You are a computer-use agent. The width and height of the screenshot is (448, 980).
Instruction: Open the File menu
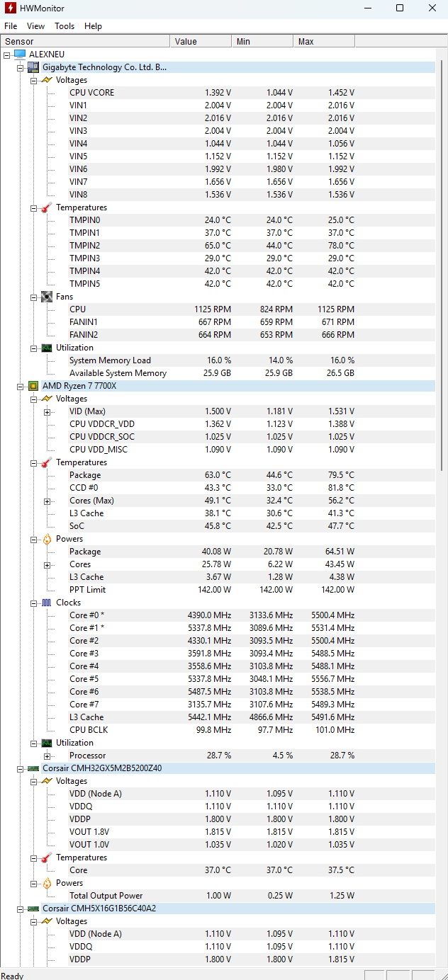11,26
